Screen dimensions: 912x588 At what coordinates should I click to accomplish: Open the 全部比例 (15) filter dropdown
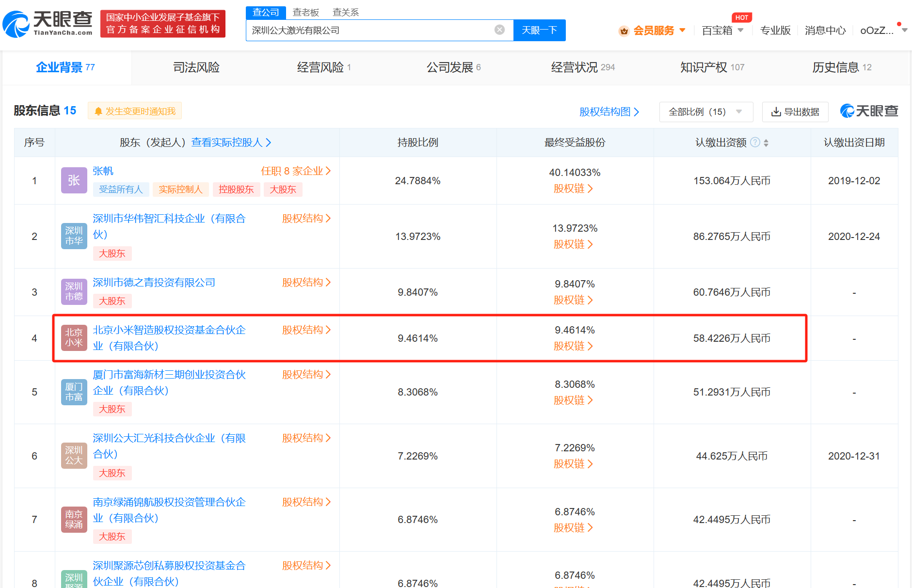[706, 112]
